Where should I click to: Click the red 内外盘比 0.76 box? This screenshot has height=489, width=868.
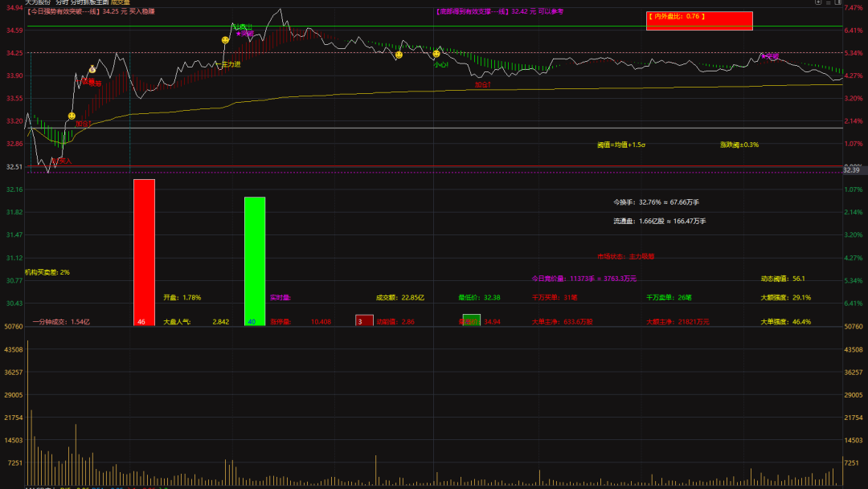pos(698,21)
